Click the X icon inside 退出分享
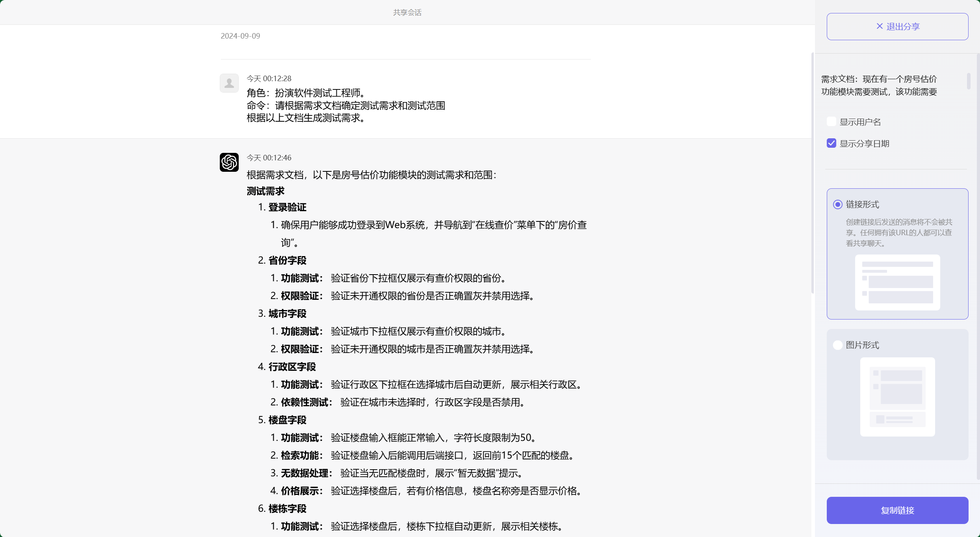 pos(880,26)
